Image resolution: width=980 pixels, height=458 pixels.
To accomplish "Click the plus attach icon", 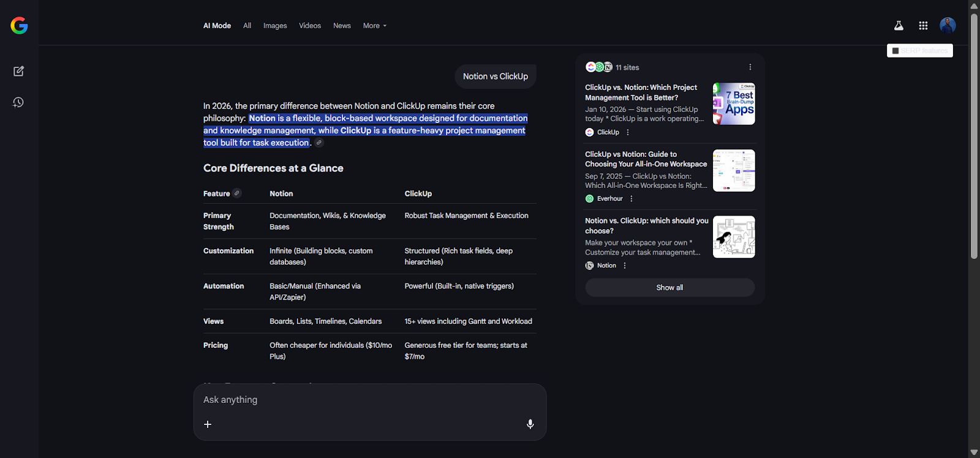I will (208, 424).
